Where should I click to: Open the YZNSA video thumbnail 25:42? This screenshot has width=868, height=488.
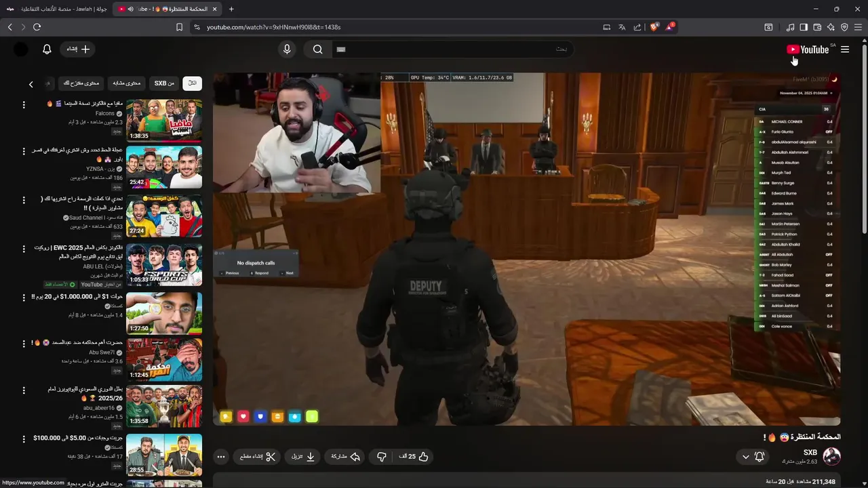click(x=164, y=167)
